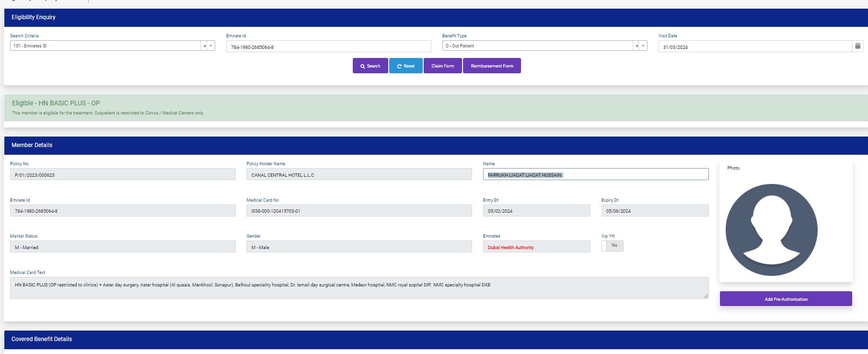Viewport: 868px width, 354px height.
Task: Clear the Search Criteria selection with x icon
Action: (205, 46)
